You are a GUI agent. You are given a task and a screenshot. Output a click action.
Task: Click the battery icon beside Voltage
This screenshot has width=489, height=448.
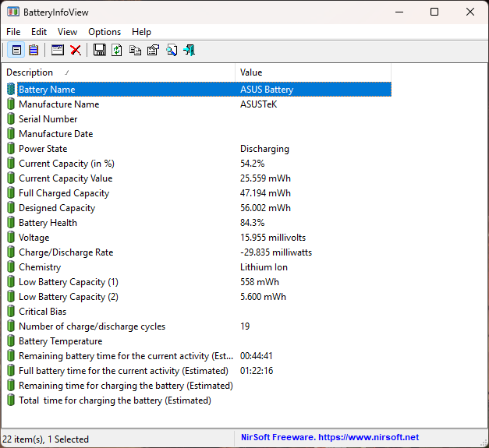11,237
